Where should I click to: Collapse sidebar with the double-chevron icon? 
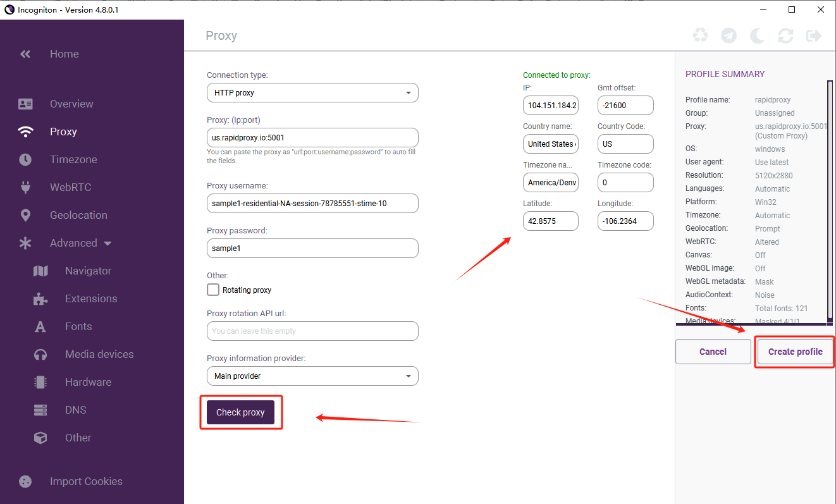25,54
